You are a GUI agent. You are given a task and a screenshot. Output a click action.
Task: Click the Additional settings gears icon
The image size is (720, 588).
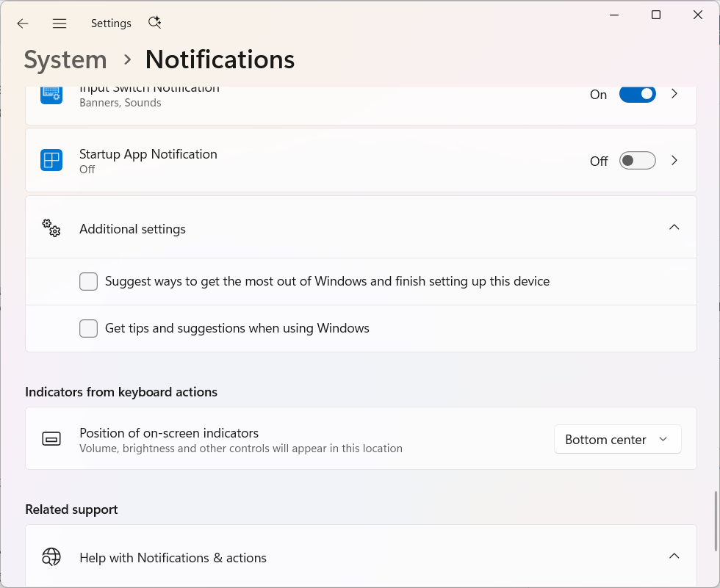[x=51, y=228]
